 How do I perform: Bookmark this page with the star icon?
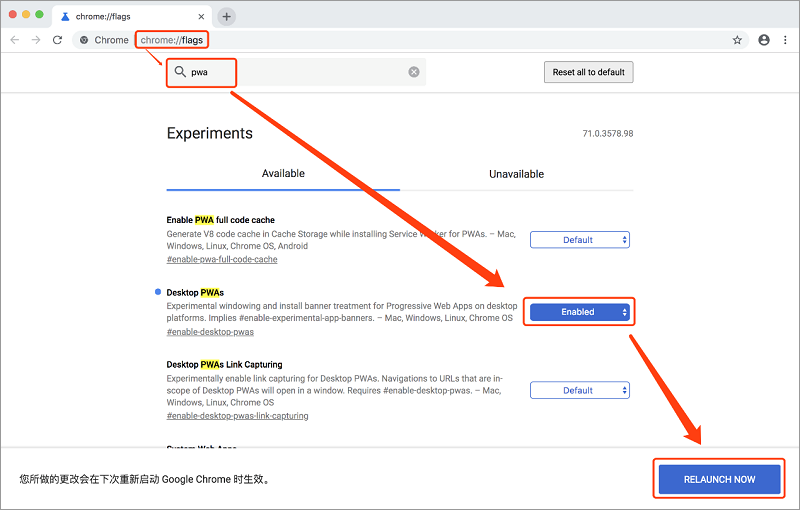tap(737, 40)
